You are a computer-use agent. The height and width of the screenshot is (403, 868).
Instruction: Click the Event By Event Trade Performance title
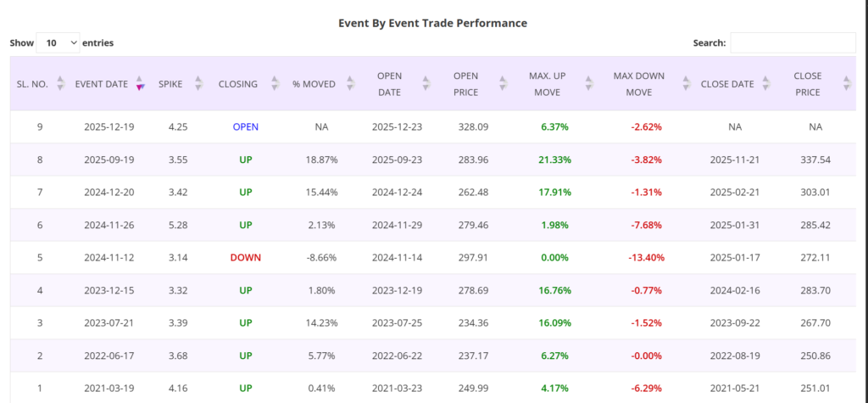[432, 23]
